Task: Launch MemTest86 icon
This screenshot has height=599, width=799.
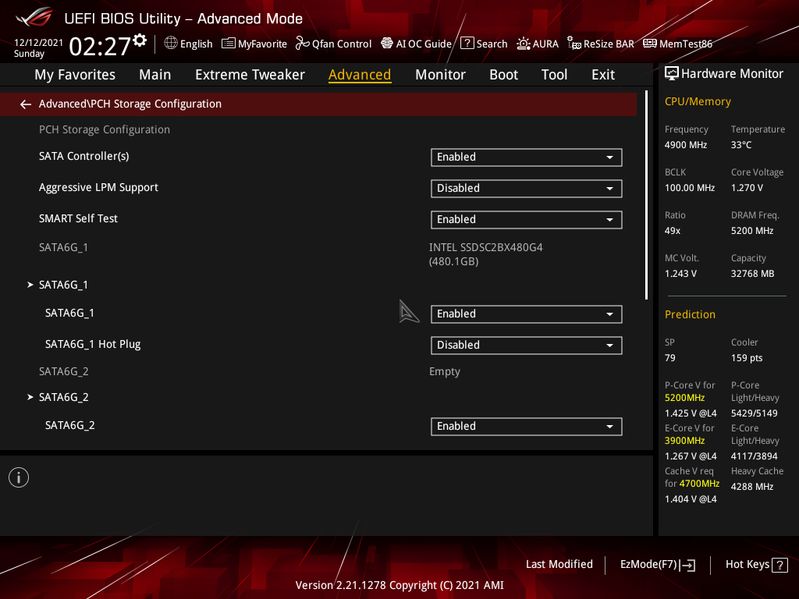Action: (650, 43)
